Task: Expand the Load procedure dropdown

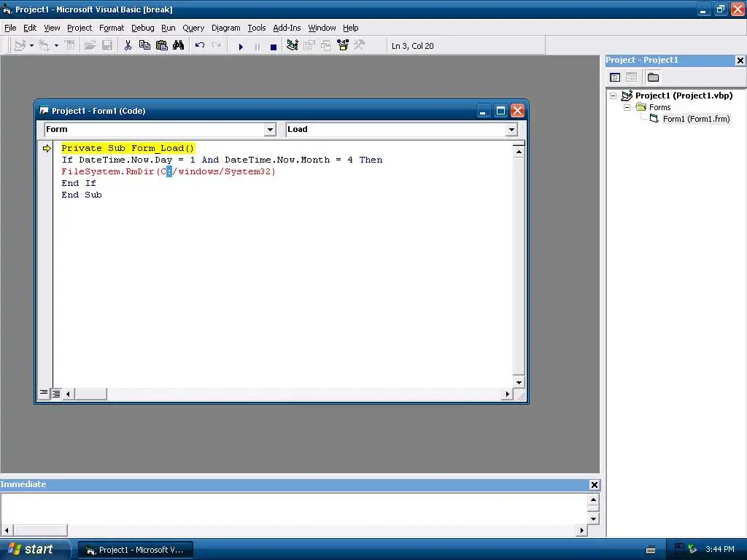Action: pos(511,130)
